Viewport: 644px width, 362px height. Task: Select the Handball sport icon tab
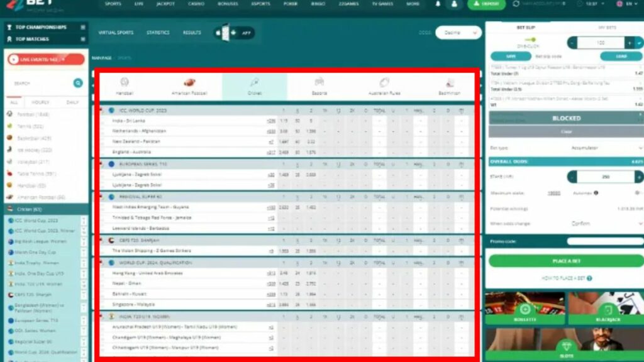(x=125, y=87)
